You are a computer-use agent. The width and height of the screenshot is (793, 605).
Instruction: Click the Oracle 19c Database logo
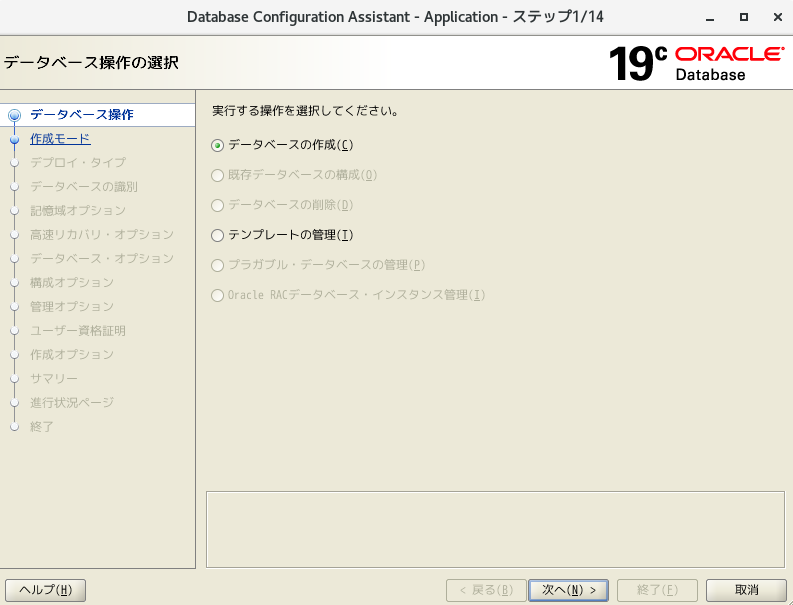[696, 63]
